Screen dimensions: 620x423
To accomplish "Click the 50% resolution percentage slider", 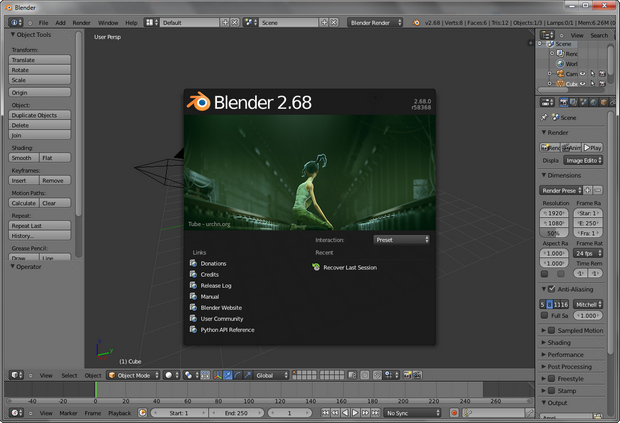I will [554, 233].
